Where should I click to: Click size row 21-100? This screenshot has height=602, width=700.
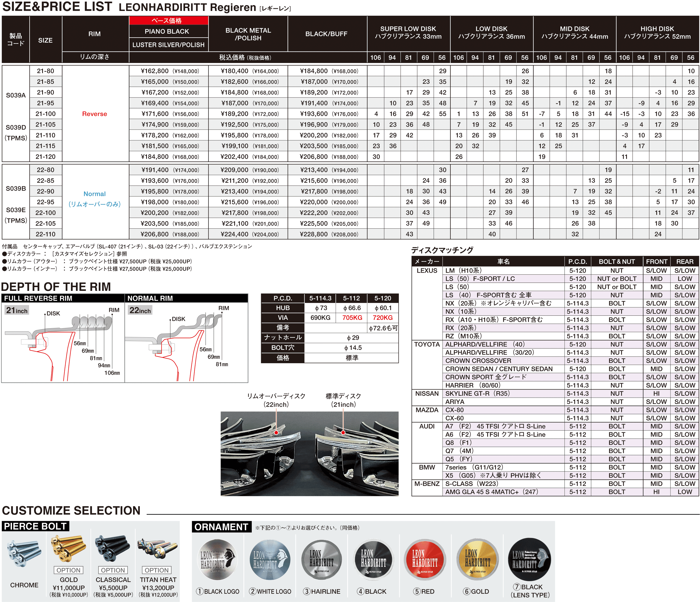[x=364, y=114]
